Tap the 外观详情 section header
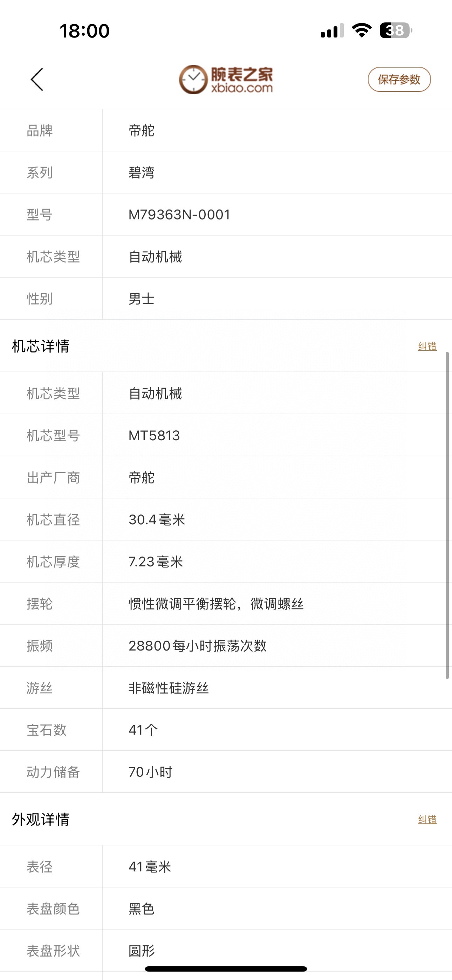The image size is (452, 980). click(41, 819)
